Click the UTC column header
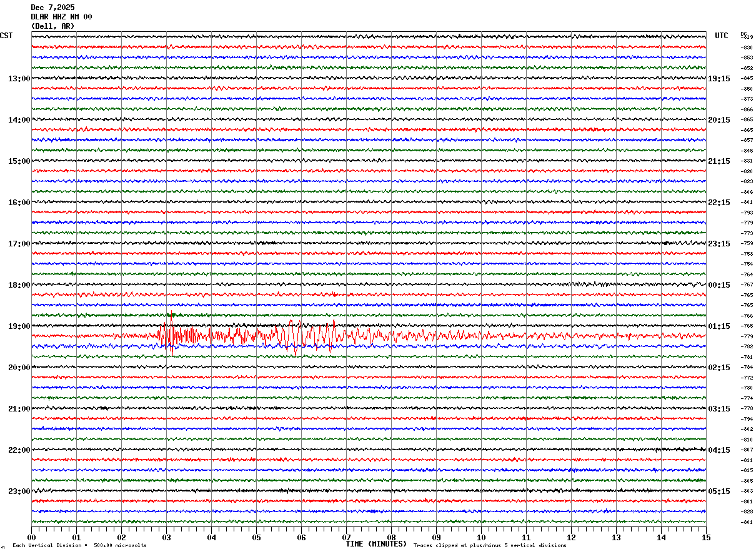The width and height of the screenshot is (756, 554). (722, 36)
